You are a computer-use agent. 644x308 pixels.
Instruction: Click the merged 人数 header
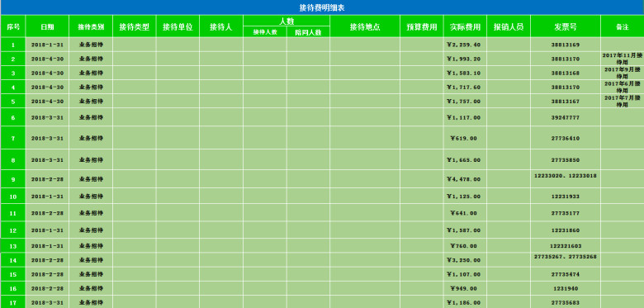click(286, 21)
